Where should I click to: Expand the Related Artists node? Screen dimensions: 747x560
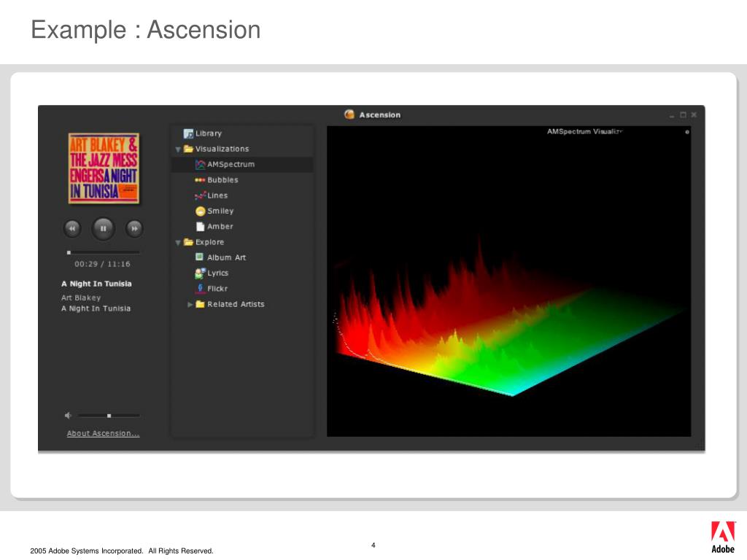click(x=190, y=304)
